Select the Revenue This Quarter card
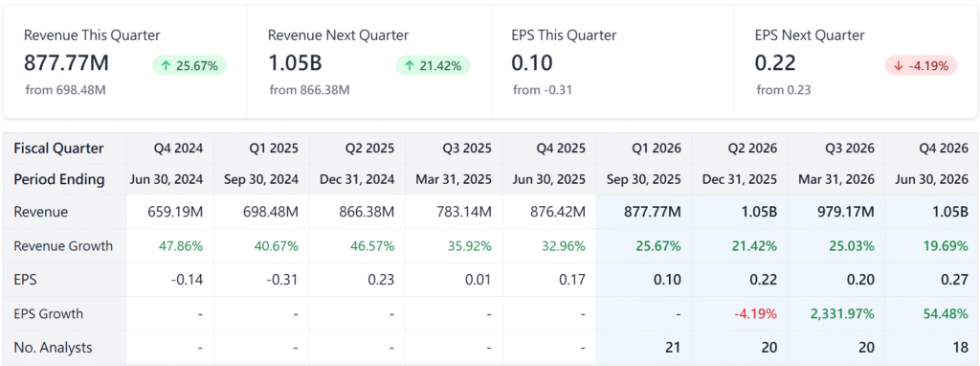Viewport: 980px width, 366px height. click(x=125, y=61)
